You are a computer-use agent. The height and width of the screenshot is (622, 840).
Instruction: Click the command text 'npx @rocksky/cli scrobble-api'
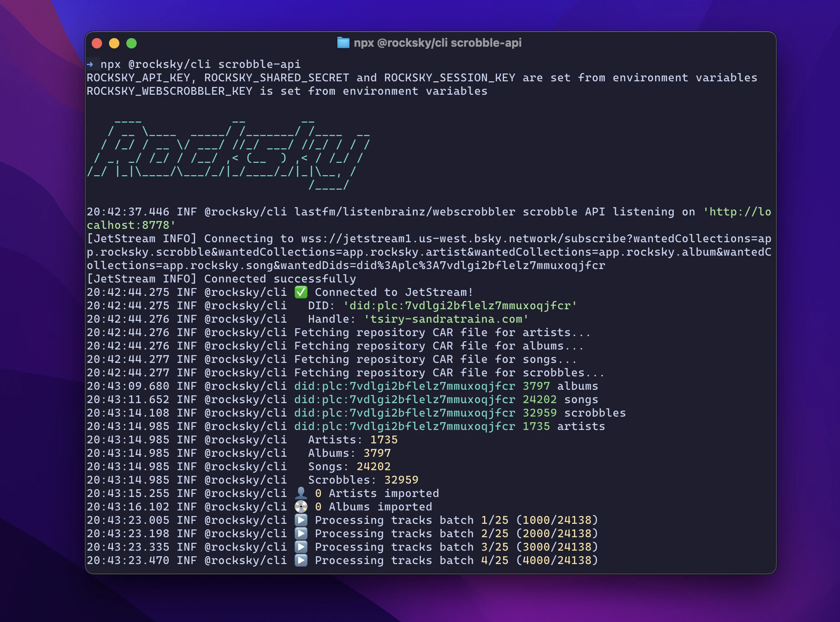201,64
